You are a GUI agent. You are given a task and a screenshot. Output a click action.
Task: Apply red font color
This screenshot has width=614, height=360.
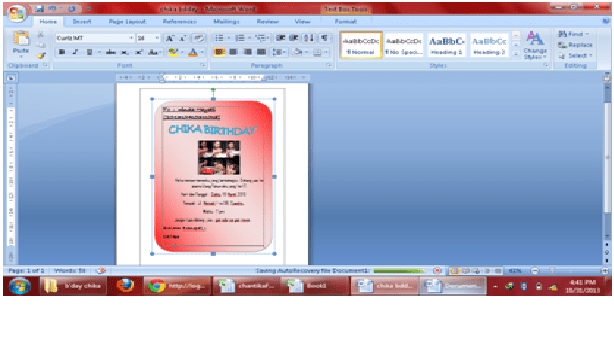coord(193,52)
